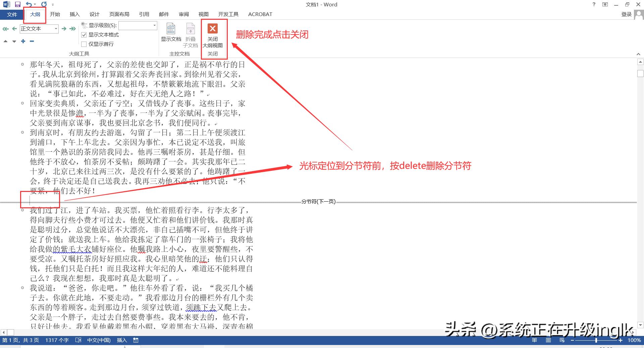The width and height of the screenshot is (644, 348).
Task: Switch to the ACROBAT tab
Action: point(260,14)
